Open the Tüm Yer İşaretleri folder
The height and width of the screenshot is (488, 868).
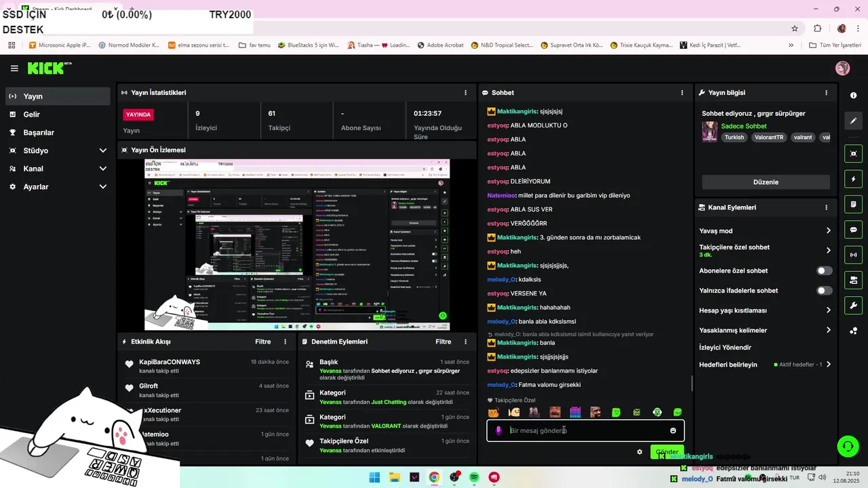(835, 45)
